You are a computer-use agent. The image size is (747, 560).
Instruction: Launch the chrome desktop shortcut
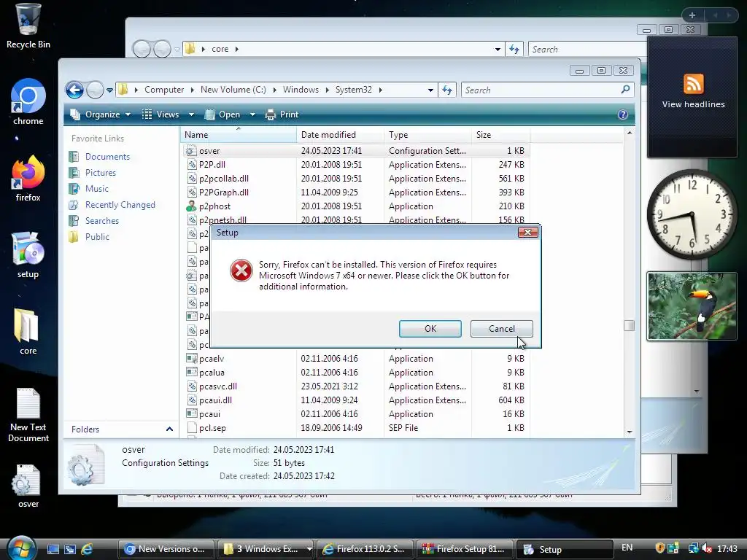point(28,102)
